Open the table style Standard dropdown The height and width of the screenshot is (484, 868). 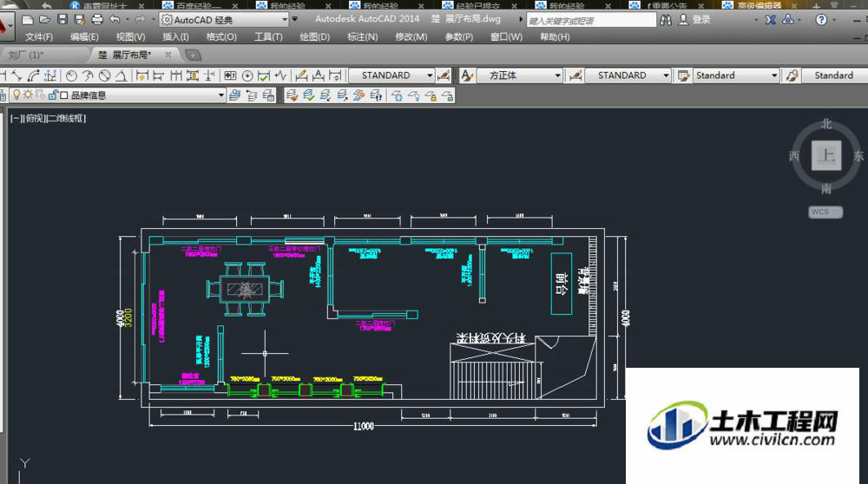pos(774,75)
